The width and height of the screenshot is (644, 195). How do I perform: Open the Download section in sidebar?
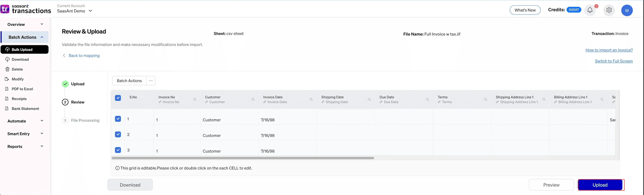click(20, 59)
